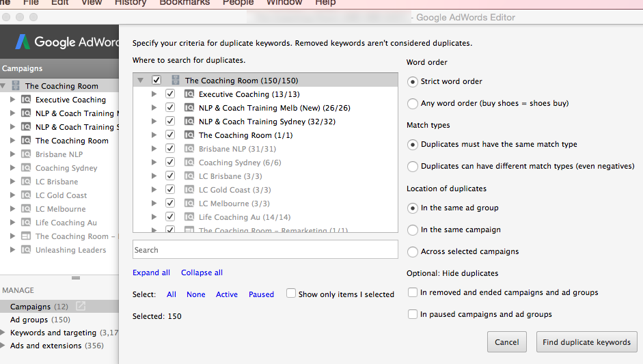Image resolution: width=643 pixels, height=364 pixels.
Task: Click the LC Melbourne campaign icon in sidebar
Action: pyautogui.click(x=26, y=209)
